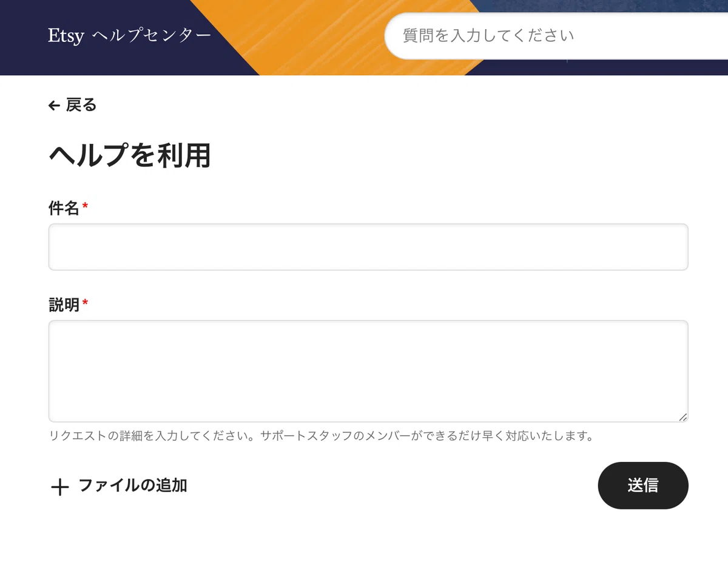Focus the 質問を入力してください search field
The image size is (728, 561).
[556, 35]
